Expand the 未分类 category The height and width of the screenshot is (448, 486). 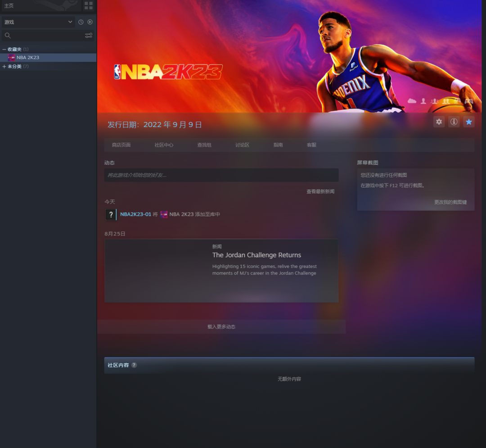coord(4,67)
